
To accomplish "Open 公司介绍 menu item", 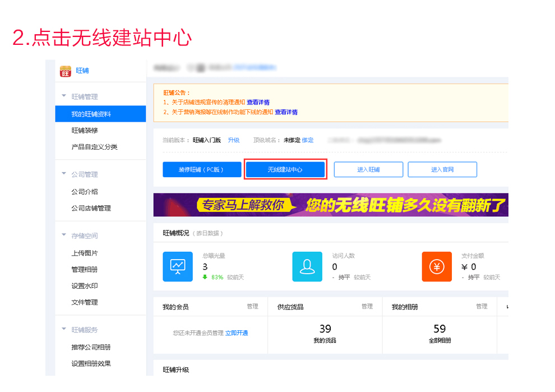I will point(85,192).
